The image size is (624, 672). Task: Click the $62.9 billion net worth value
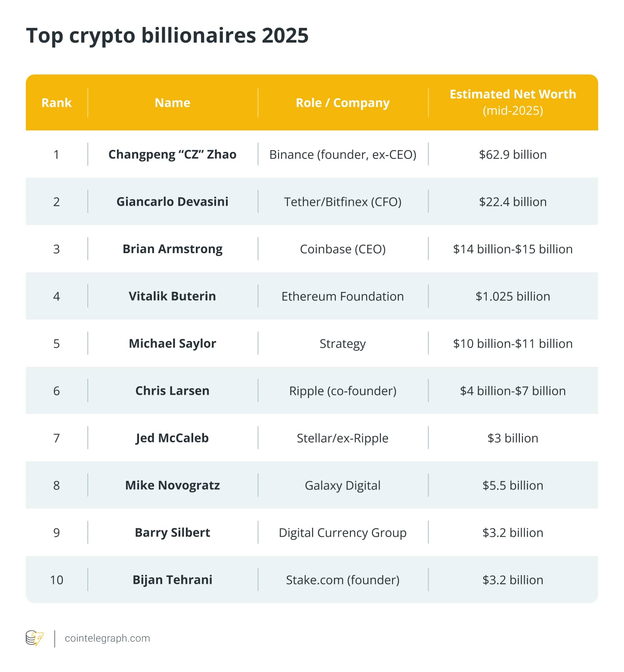pyautogui.click(x=513, y=154)
